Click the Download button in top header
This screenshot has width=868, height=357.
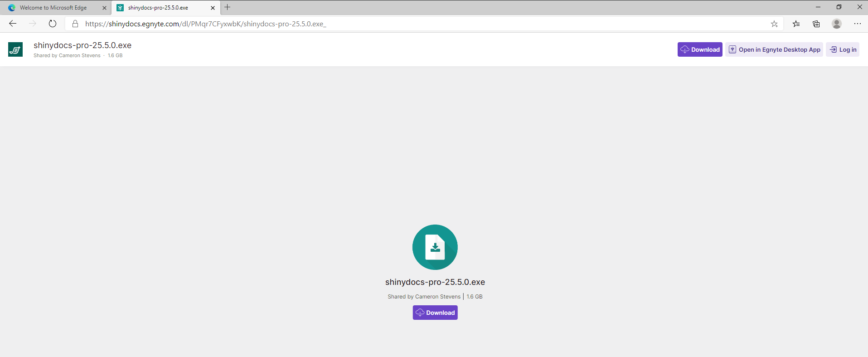[x=700, y=49]
